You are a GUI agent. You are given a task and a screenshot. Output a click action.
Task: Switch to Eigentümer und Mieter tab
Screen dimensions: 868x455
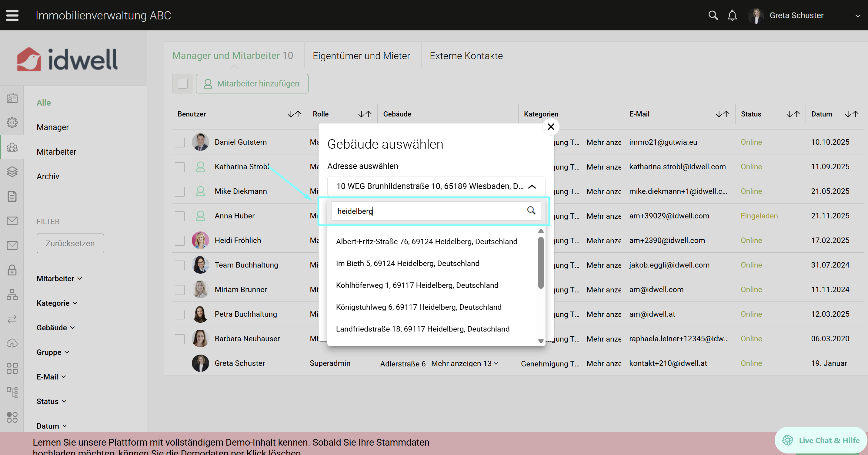pos(361,56)
